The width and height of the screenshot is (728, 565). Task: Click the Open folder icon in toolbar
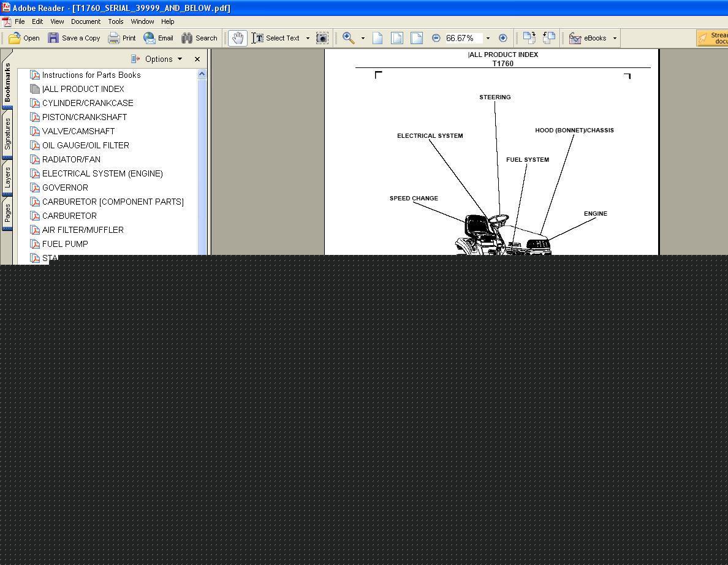coord(14,38)
